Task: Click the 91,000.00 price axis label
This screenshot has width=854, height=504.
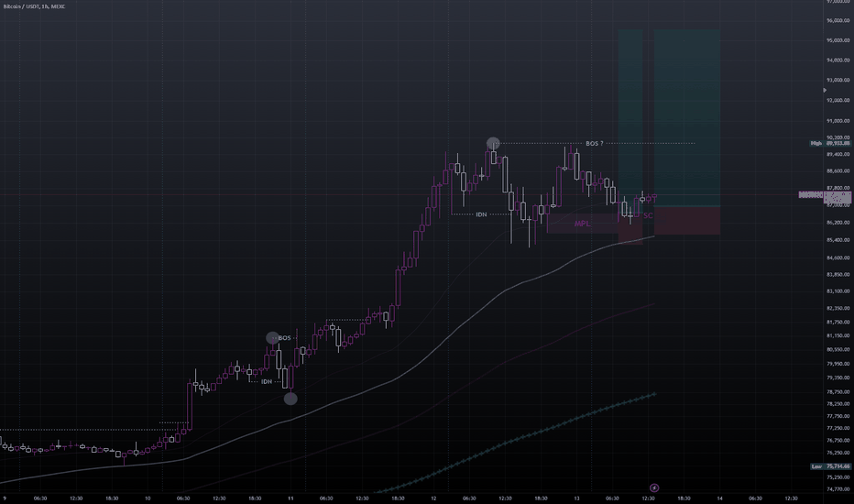Action: pyautogui.click(x=838, y=121)
